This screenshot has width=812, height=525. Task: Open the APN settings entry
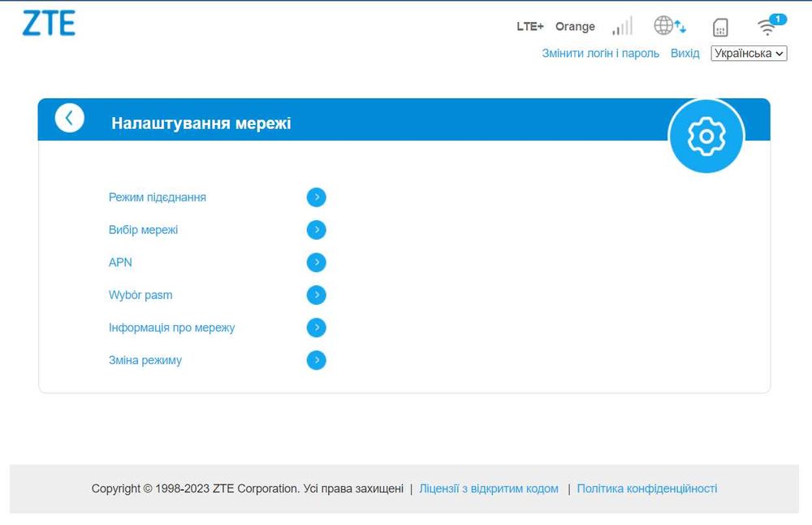point(120,262)
